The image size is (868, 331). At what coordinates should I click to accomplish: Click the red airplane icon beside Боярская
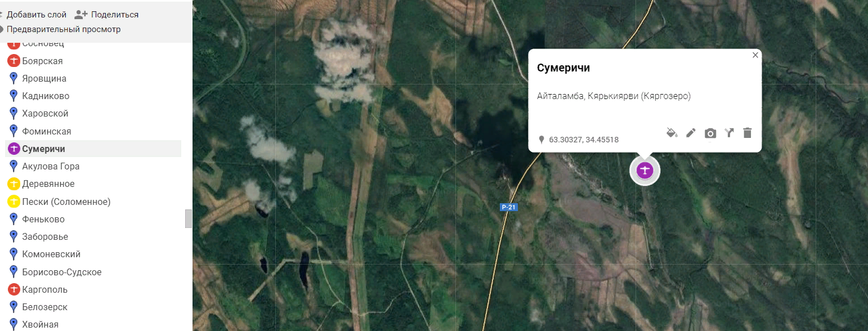click(14, 61)
